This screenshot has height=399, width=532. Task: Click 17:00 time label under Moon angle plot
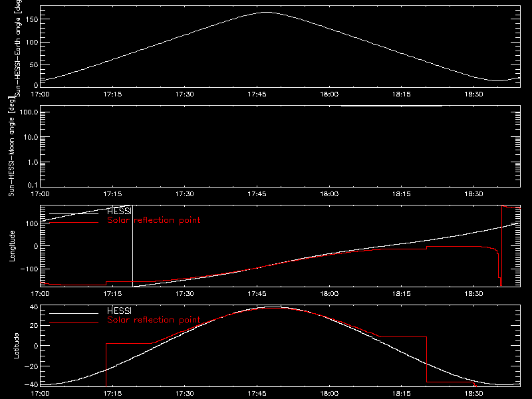click(40, 194)
